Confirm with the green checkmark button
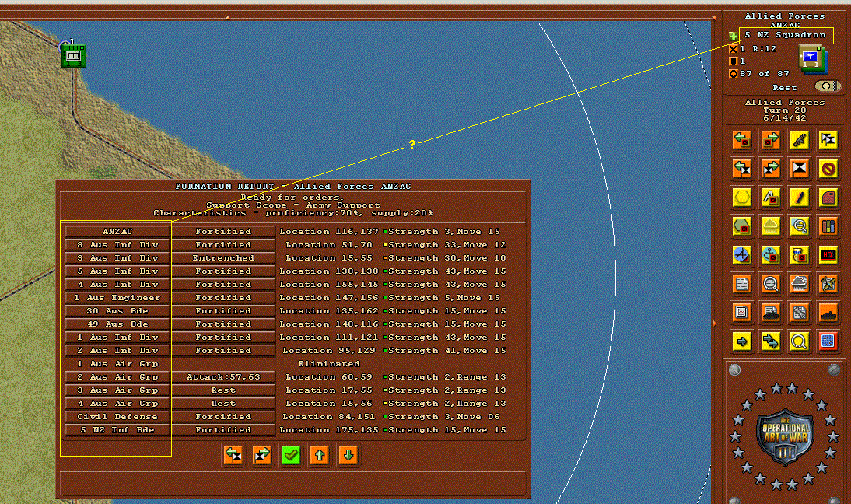 291,455
